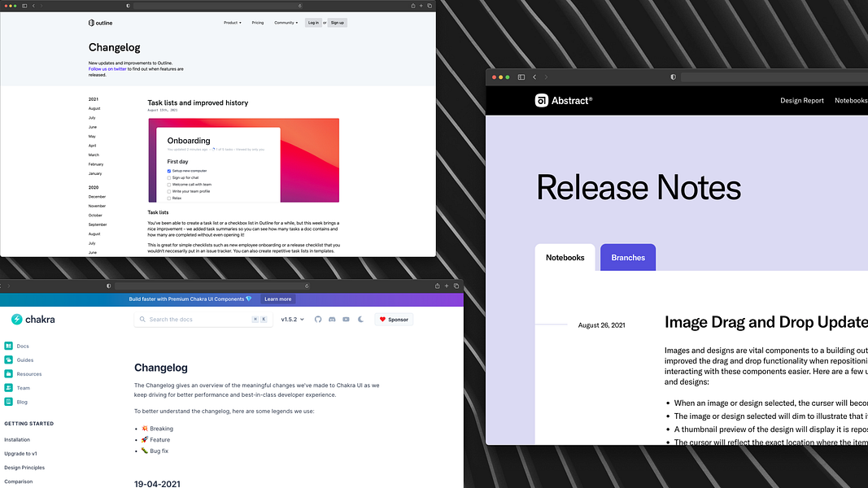Open a new tab in the Outline browser window
The width and height of the screenshot is (868, 488).
coord(421,6)
